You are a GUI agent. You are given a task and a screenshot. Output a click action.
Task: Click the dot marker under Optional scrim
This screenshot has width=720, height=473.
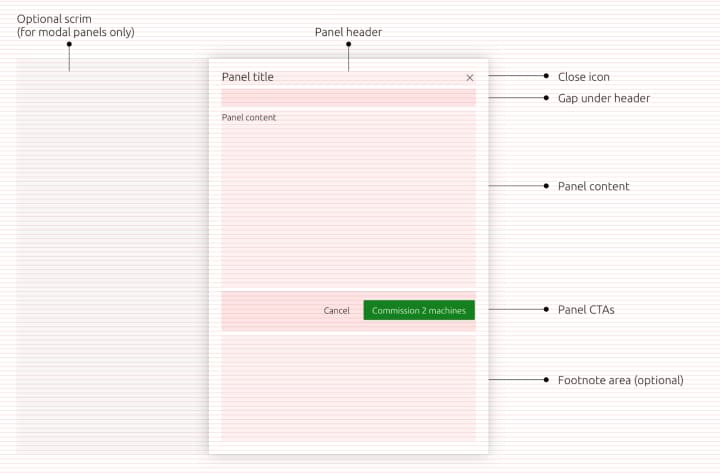click(x=69, y=44)
